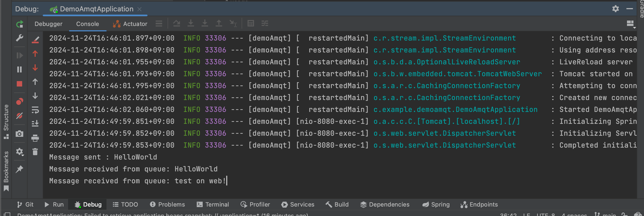The height and width of the screenshot is (216, 644).
Task: Open Evaluate Expression calculator icon
Action: 251,24
